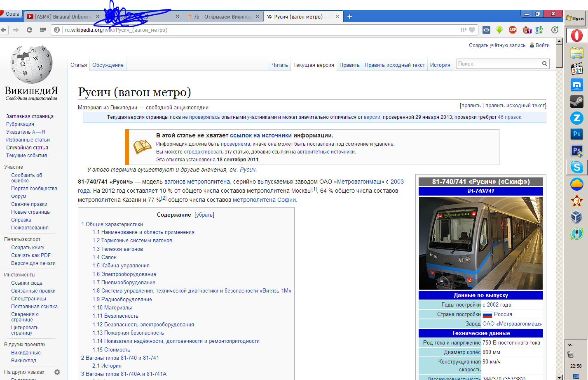Show Opera downloads with the download icon
Screen dimensions: 588x380
click(x=555, y=30)
